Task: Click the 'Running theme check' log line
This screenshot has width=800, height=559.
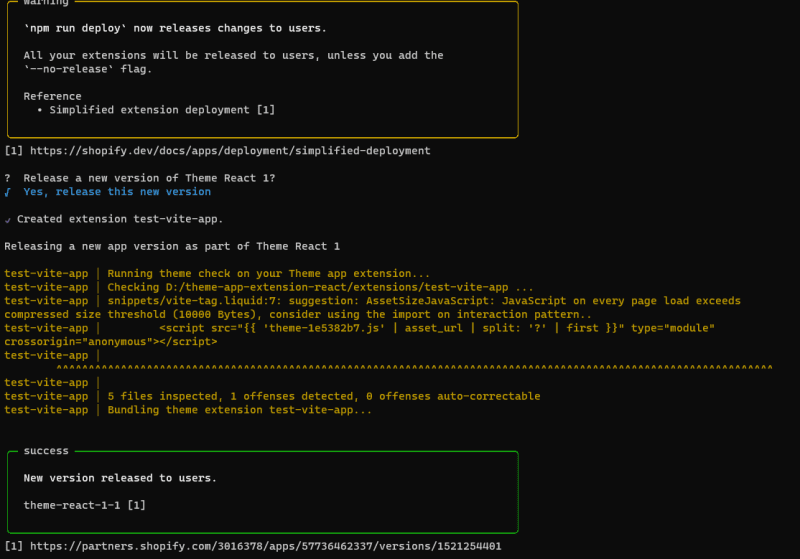Action: pos(268,273)
